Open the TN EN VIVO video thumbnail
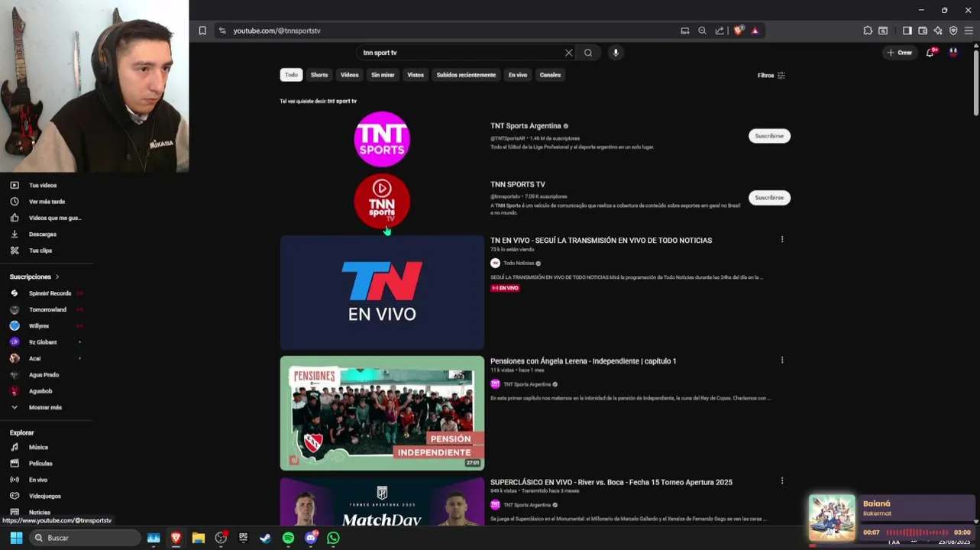Viewport: 980px width, 550px height. click(382, 293)
